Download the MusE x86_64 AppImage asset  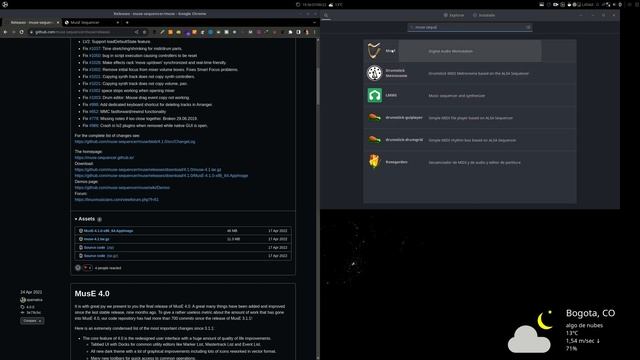108,231
